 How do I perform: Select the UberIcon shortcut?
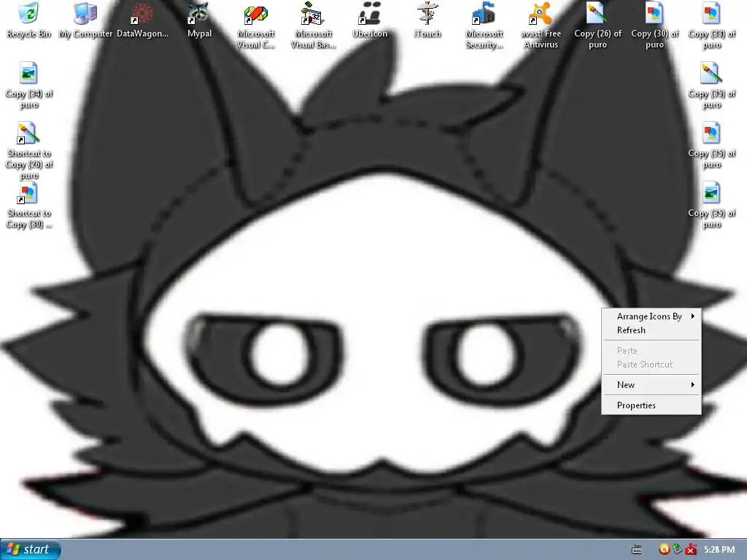point(370,20)
